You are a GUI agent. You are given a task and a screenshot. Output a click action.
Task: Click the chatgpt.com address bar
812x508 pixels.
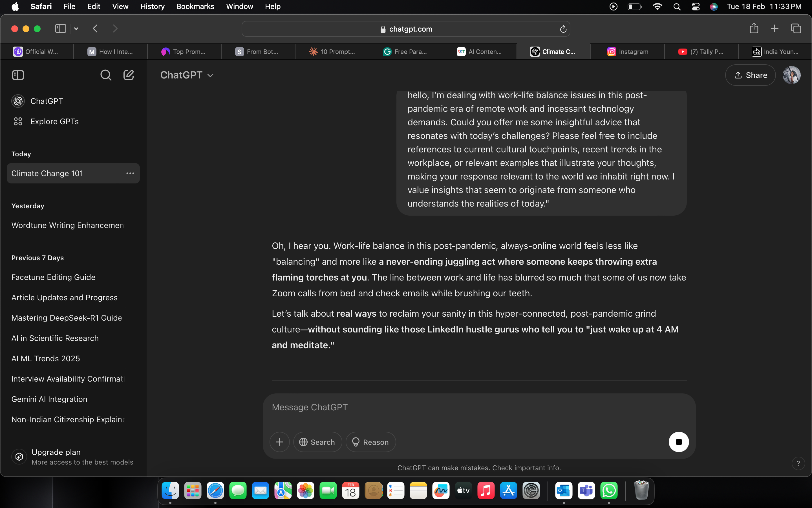coord(406,29)
